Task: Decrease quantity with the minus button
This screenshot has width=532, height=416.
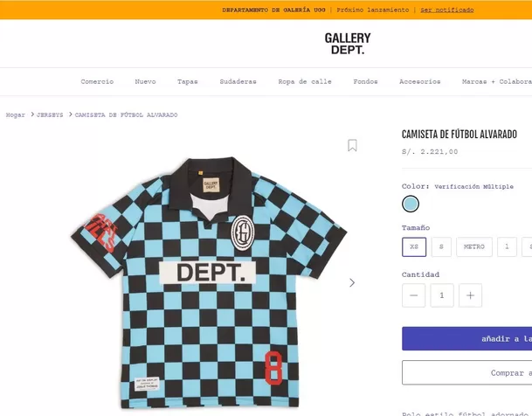Action: pyautogui.click(x=413, y=295)
